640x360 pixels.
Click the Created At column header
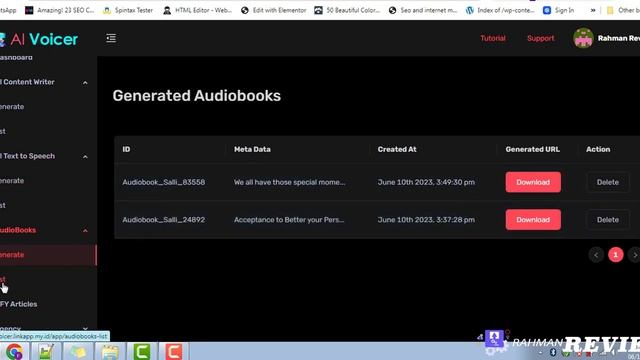397,149
